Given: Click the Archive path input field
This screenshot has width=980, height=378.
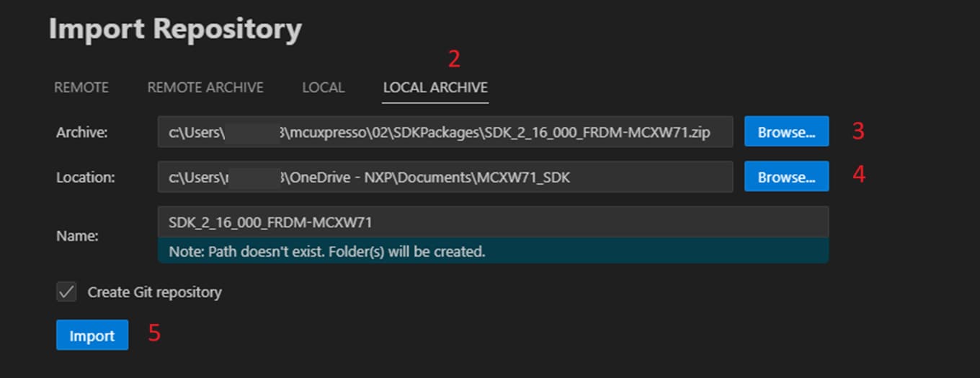Looking at the screenshot, I should [445, 132].
